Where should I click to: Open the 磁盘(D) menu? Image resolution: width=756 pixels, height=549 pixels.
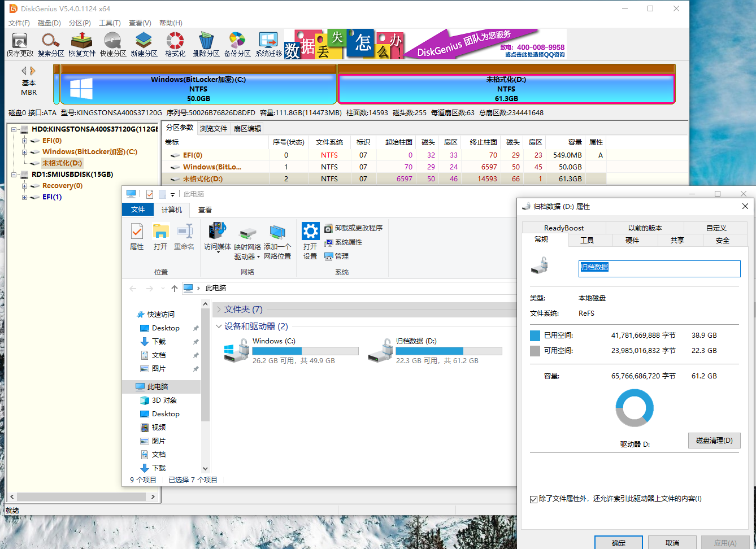49,23
